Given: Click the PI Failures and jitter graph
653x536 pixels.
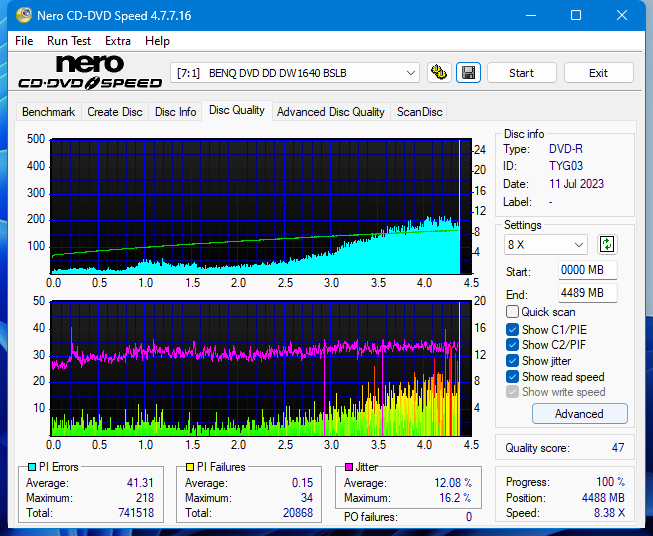Looking at the screenshot, I should 261,368.
